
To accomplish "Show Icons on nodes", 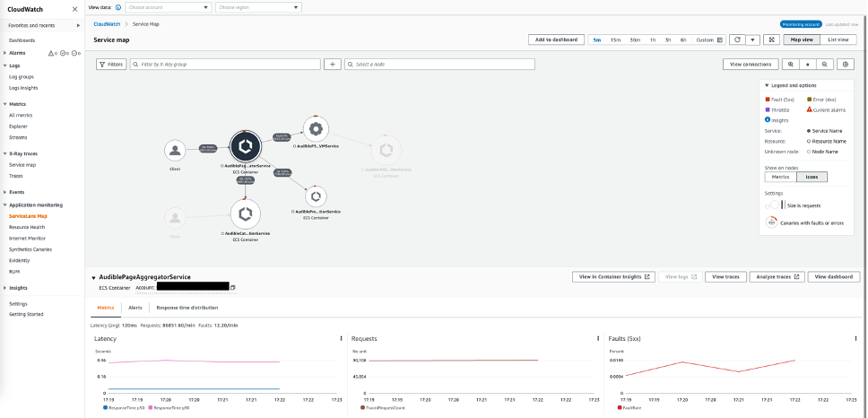I will point(812,178).
